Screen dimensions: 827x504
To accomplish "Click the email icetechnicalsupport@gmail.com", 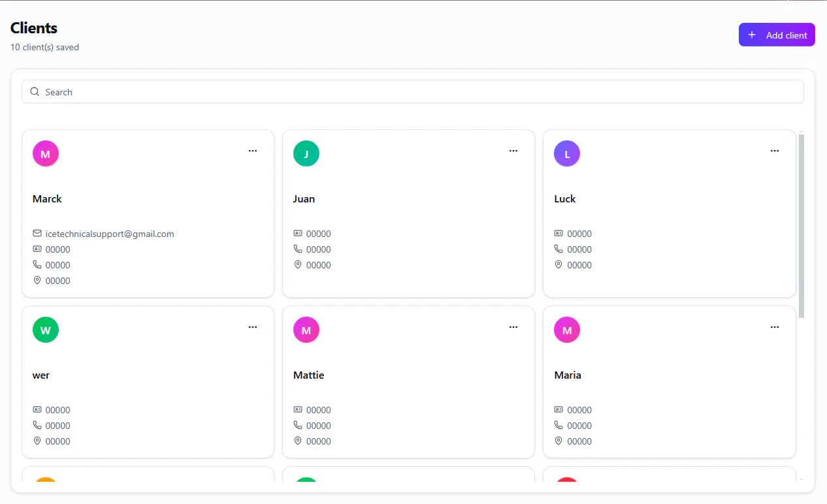I will point(110,234).
